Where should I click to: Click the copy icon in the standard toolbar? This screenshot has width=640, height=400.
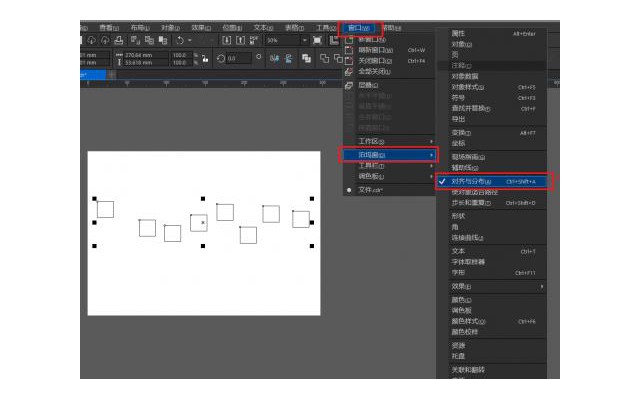pos(149,40)
